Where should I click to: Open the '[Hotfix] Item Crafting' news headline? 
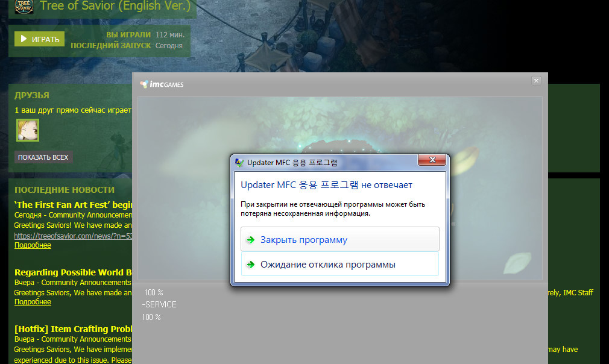click(73, 329)
